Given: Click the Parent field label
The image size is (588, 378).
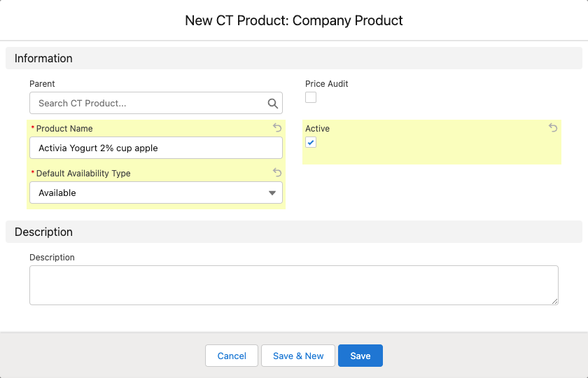Looking at the screenshot, I should [x=42, y=83].
